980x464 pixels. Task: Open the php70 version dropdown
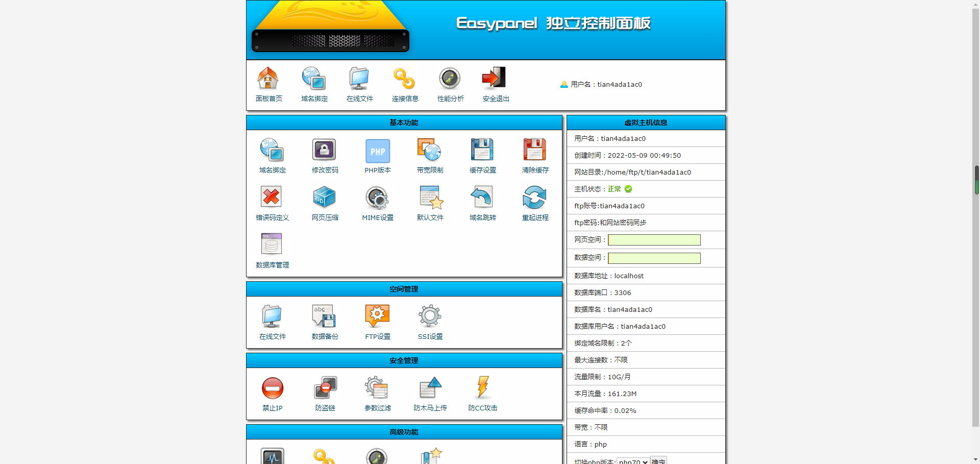(x=633, y=461)
